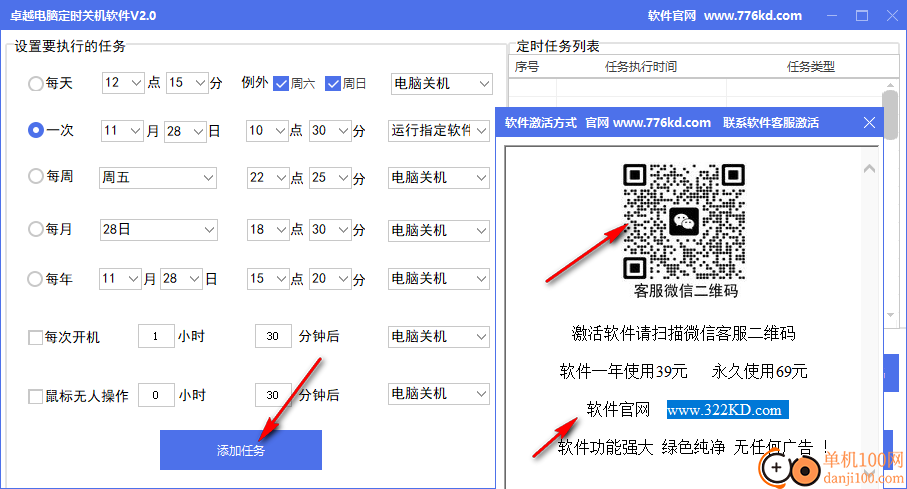907x489 pixels.
Task: Click the 序号 column header
Action: point(527,67)
